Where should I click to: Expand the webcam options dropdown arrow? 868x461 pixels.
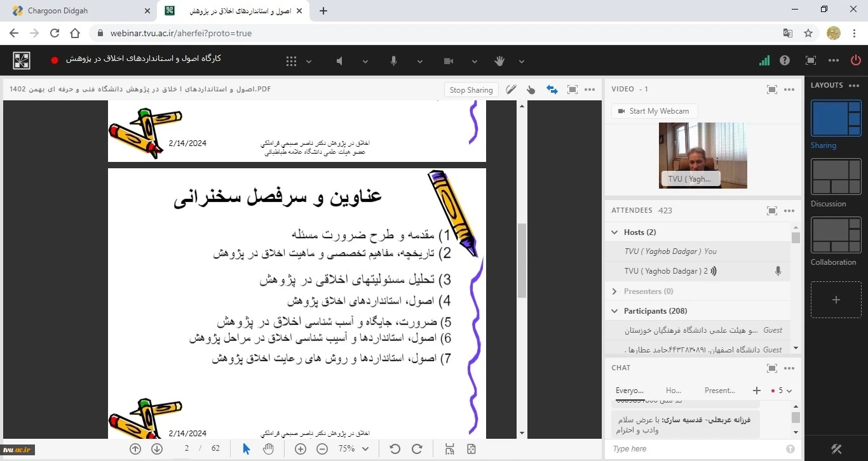(x=475, y=62)
